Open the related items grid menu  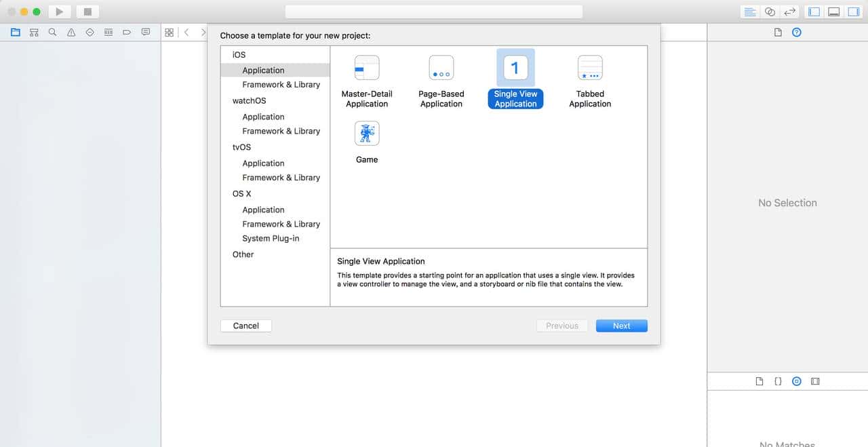[x=170, y=32]
